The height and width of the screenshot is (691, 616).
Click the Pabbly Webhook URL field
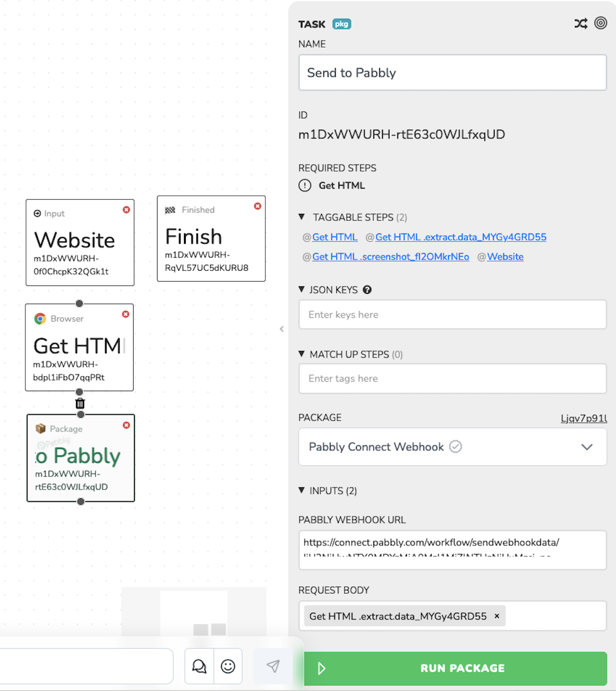(452, 550)
